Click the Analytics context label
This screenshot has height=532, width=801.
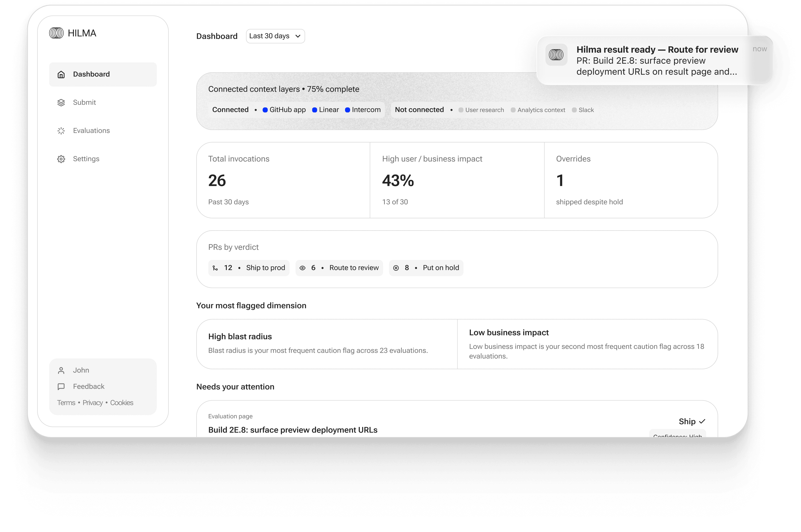coord(541,110)
